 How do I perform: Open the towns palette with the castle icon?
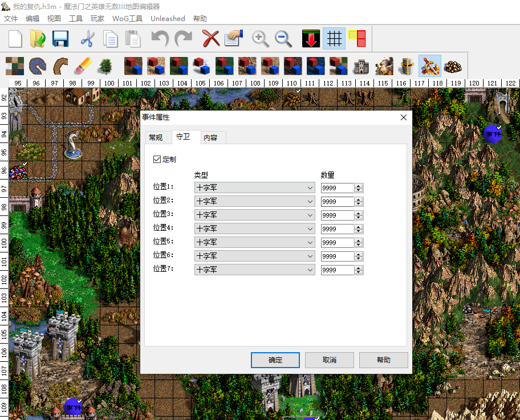pos(361,66)
